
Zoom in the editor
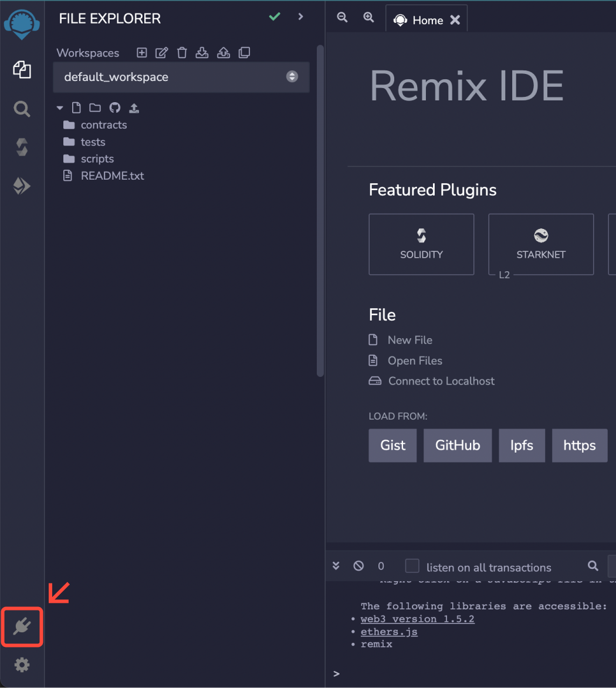[x=369, y=17]
